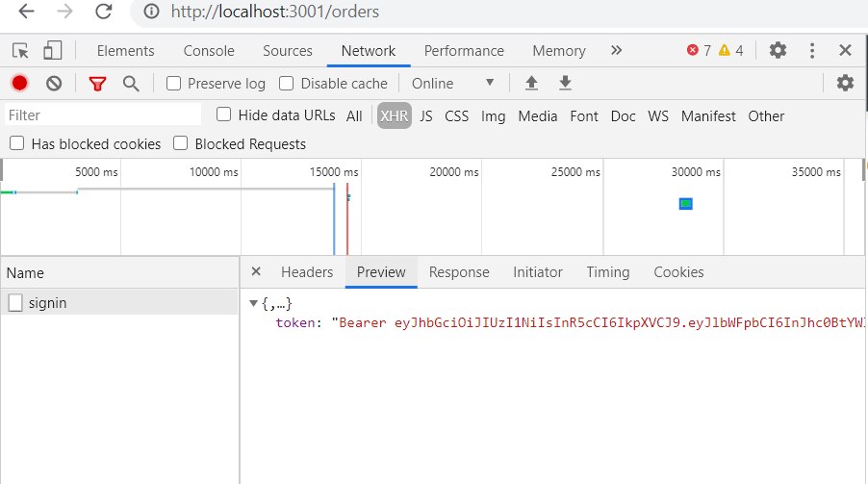
Task: Open the Online throttling dropdown
Action: tap(453, 83)
